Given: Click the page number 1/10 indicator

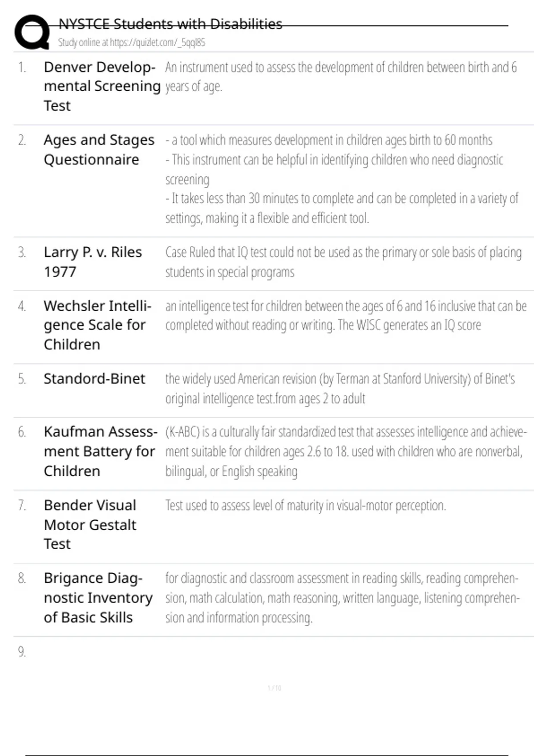Looking at the screenshot, I should (274, 688).
